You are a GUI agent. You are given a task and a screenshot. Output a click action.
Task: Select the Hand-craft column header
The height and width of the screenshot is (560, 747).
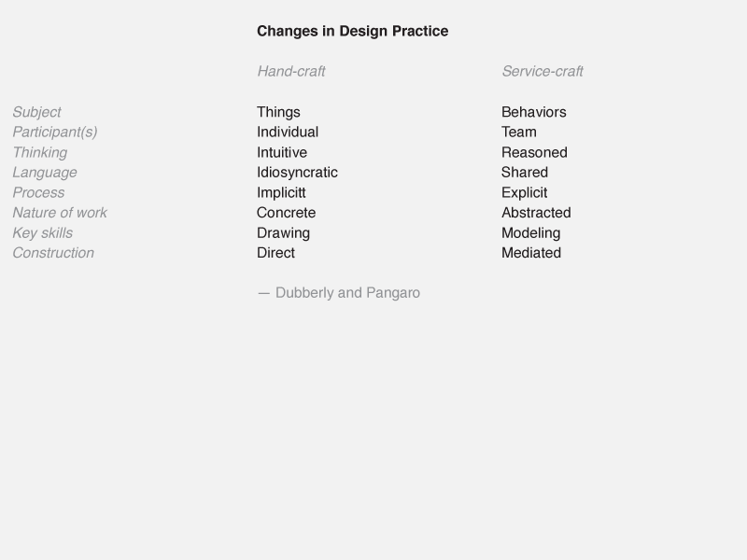pyautogui.click(x=291, y=72)
